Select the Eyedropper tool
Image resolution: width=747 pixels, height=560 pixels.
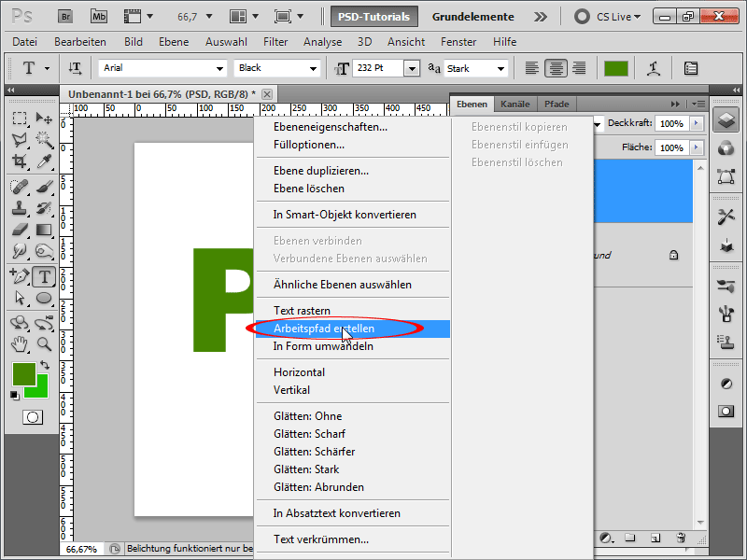tap(44, 161)
